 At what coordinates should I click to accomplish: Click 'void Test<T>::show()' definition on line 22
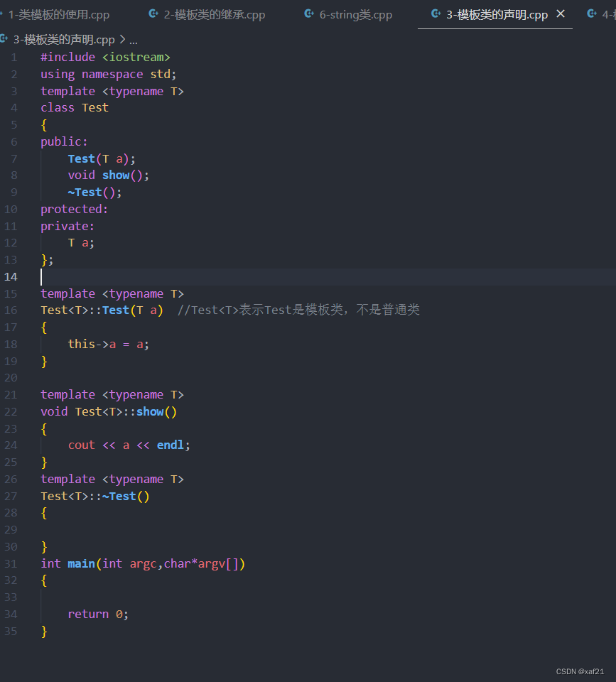(x=109, y=411)
